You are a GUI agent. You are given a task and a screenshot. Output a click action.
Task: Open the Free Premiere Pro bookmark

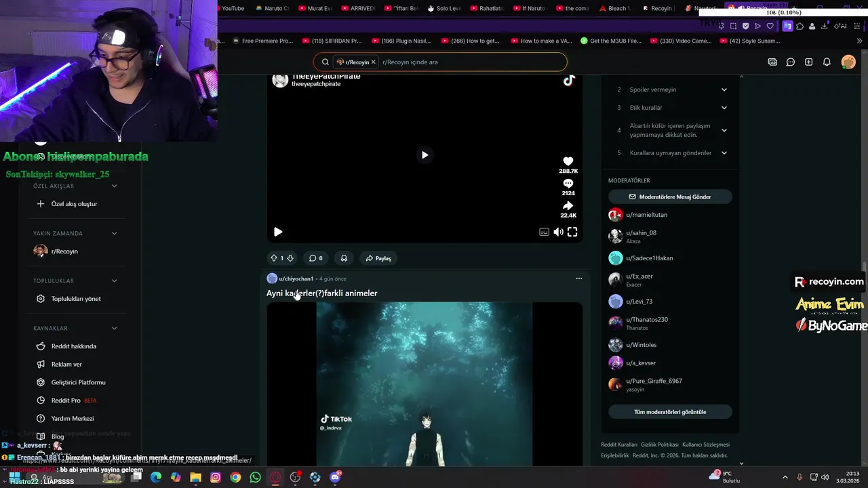point(262,41)
